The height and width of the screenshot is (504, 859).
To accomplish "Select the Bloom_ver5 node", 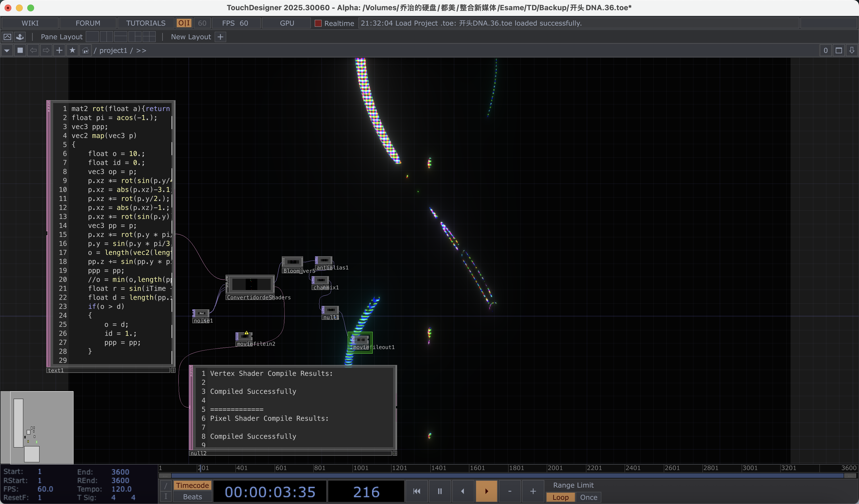I will (293, 262).
